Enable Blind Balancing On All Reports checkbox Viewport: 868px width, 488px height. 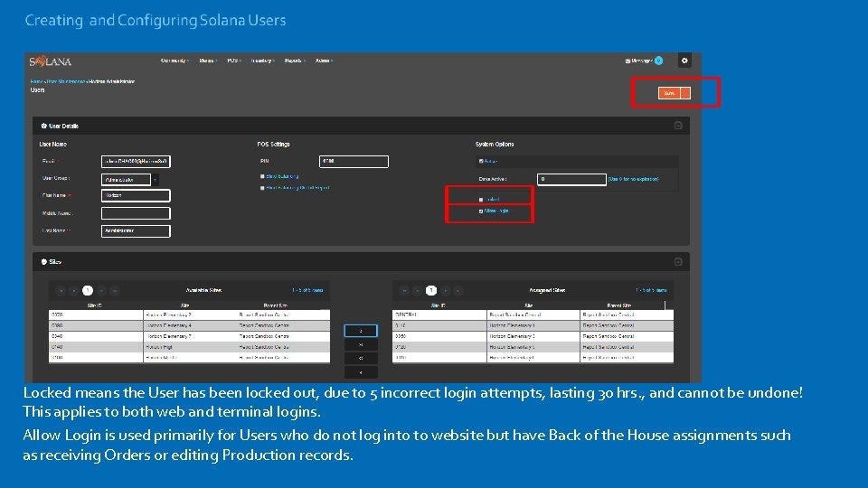[x=262, y=188]
